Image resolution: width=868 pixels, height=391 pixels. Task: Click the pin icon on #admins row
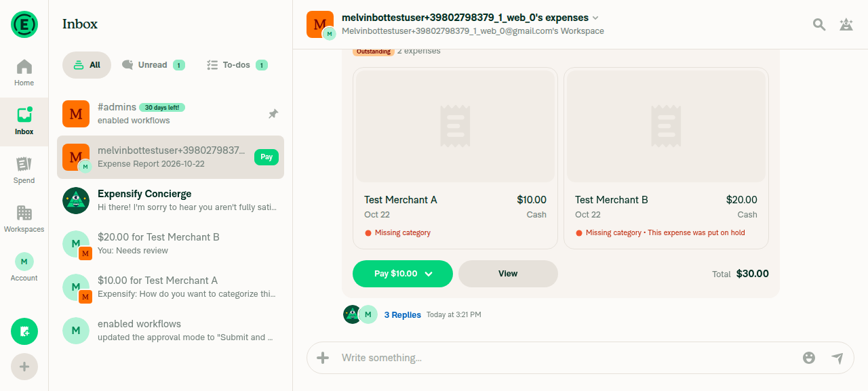tap(273, 114)
